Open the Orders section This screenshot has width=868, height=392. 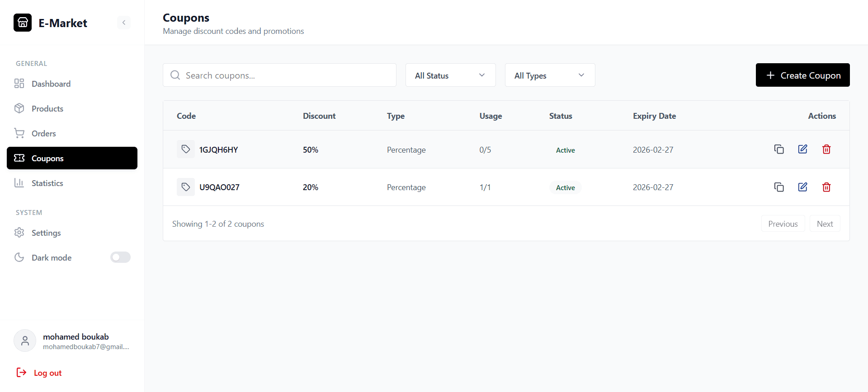(x=72, y=133)
